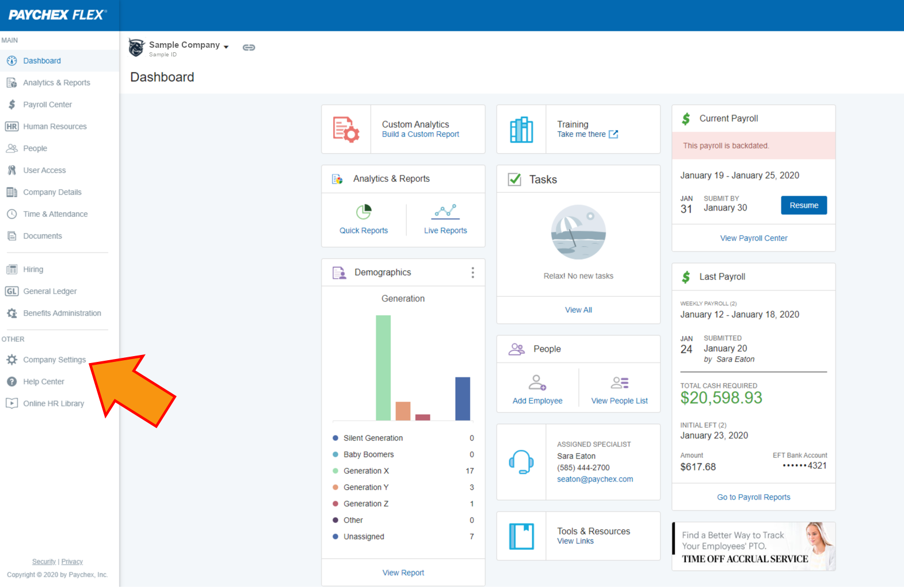
Task: Click the link chain icon beside Sample Company
Action: tap(249, 47)
